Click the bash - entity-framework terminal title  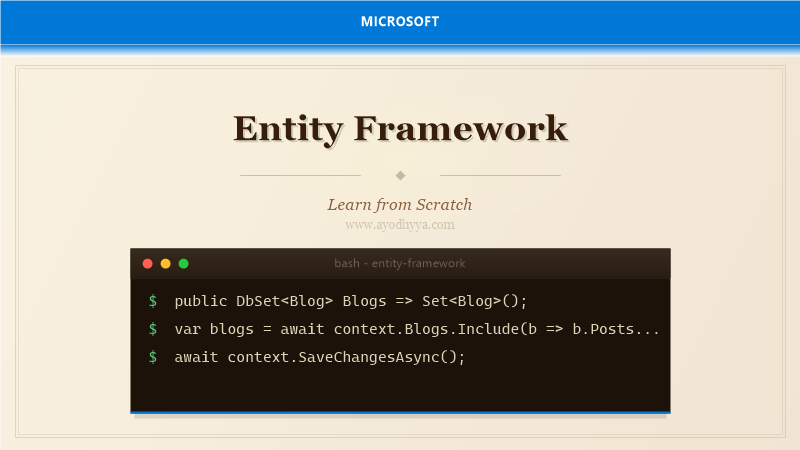point(399,263)
